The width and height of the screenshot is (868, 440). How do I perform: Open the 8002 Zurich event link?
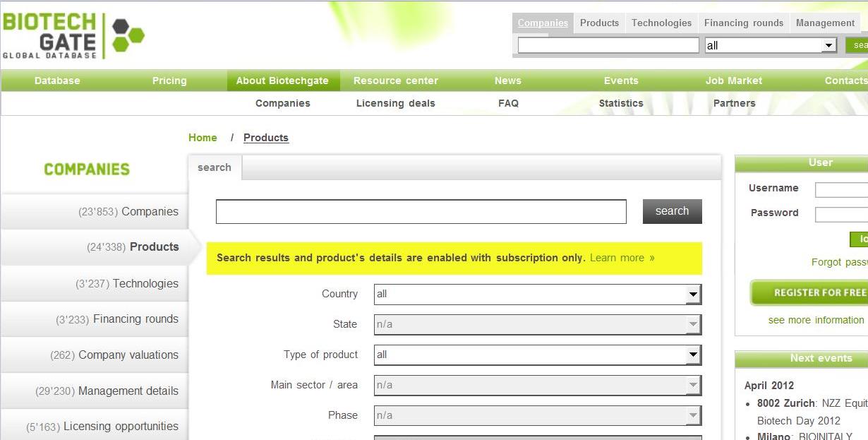786,403
